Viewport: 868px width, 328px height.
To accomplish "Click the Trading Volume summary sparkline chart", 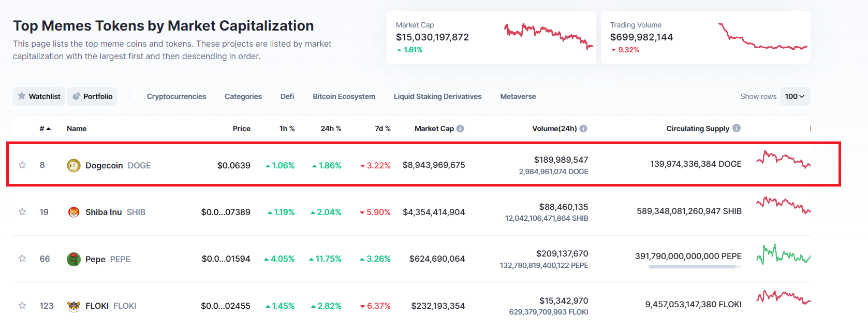I will [763, 36].
